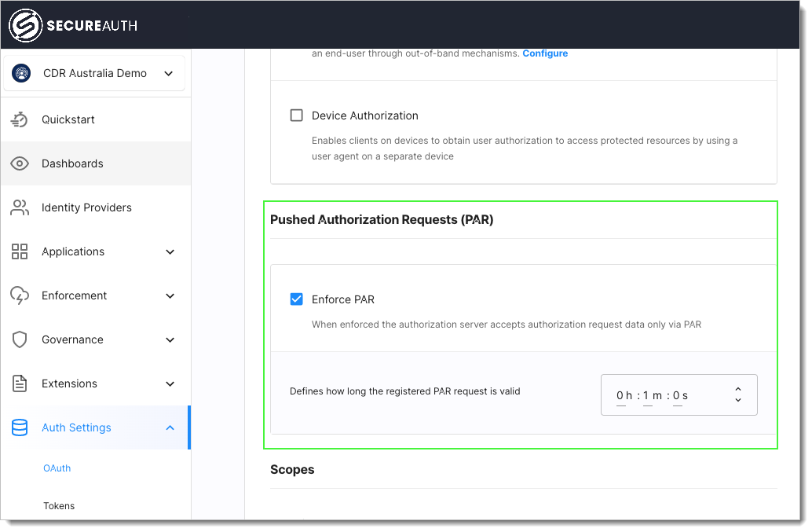This screenshot has width=812, height=532.
Task: Go to Dashboards in the sidebar
Action: 96,163
